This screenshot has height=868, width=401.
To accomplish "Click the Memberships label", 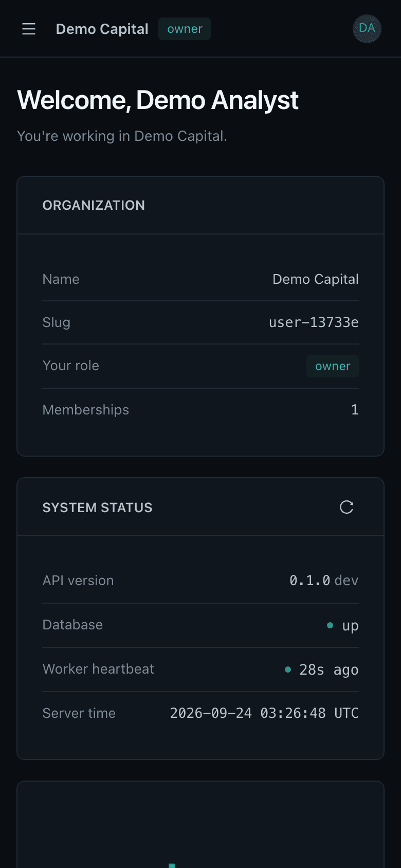I will pos(85,410).
